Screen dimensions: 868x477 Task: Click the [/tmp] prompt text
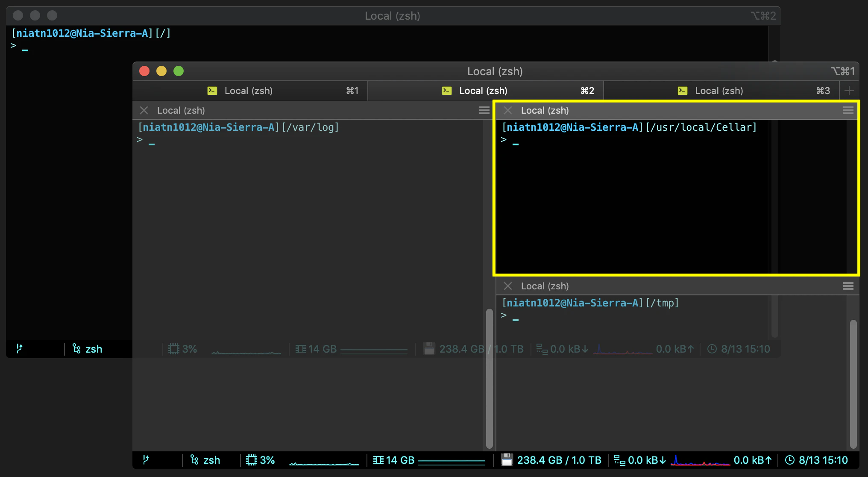tap(663, 303)
